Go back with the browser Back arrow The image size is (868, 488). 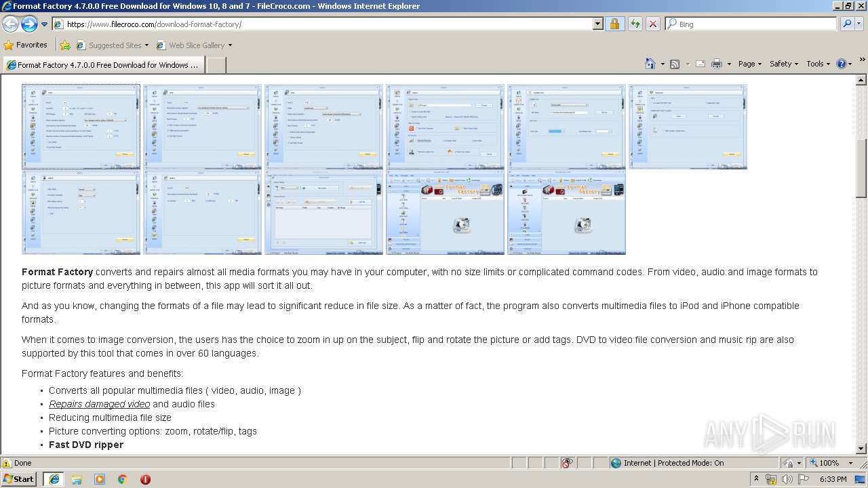[x=10, y=24]
